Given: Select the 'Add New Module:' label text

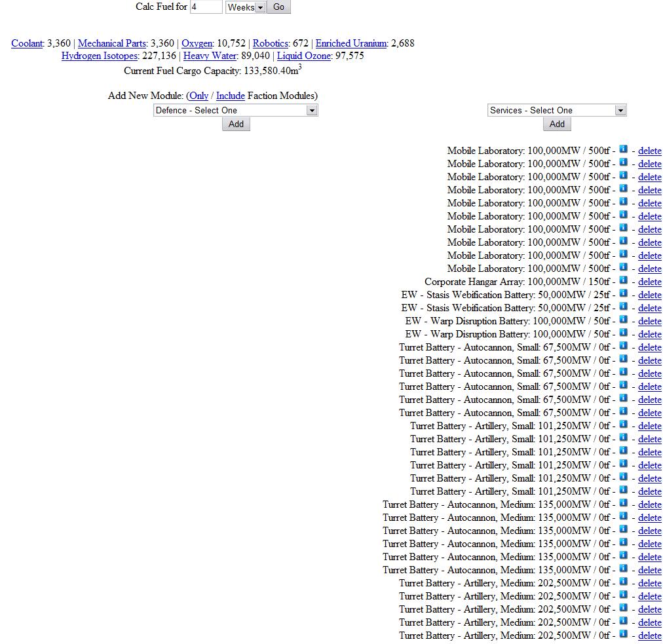Looking at the screenshot, I should 145,96.
